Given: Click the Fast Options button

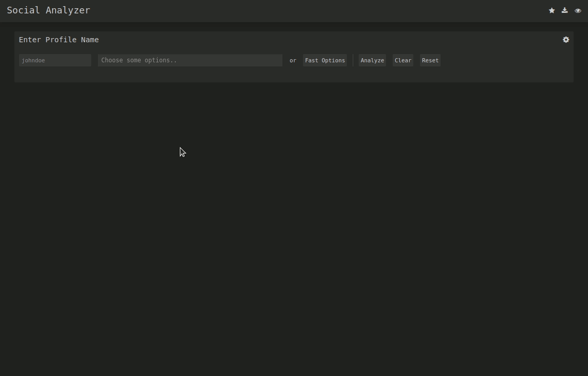Looking at the screenshot, I should point(325,60).
